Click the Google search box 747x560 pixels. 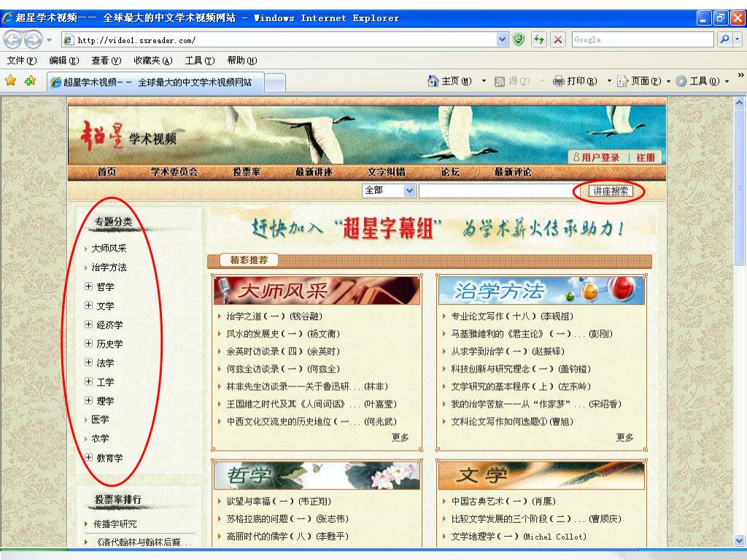click(643, 39)
